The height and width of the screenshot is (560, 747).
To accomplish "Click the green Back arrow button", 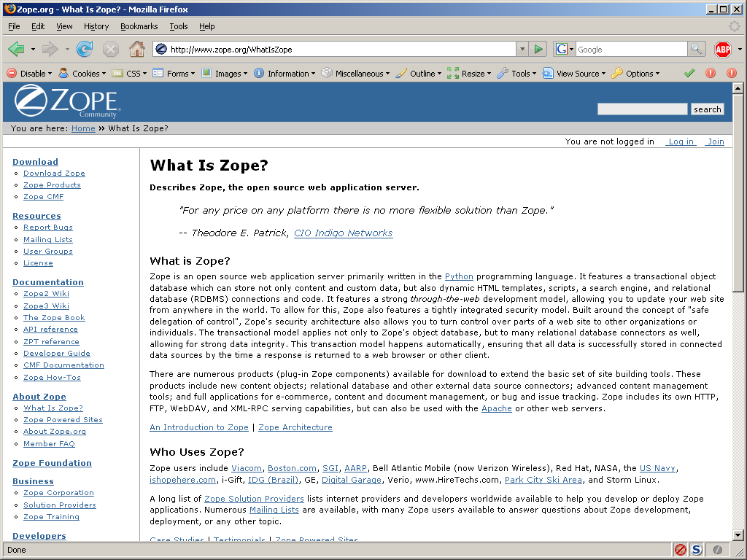I will coord(17,49).
